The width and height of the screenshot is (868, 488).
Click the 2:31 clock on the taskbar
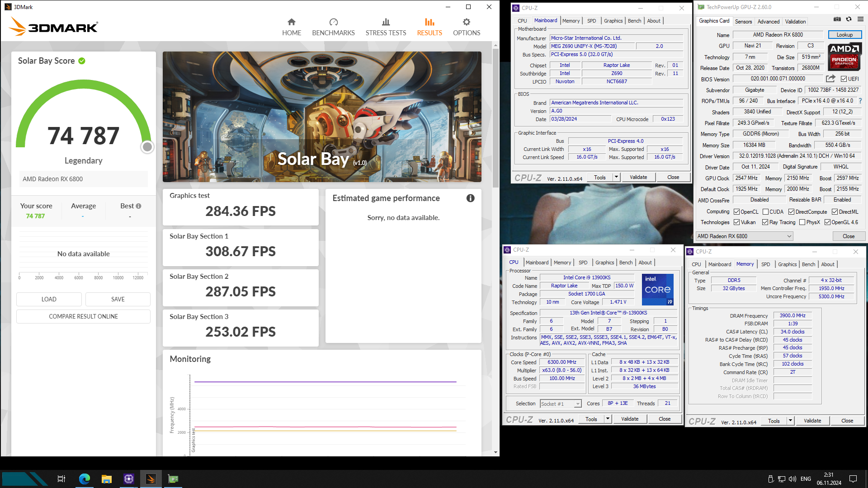tap(829, 475)
